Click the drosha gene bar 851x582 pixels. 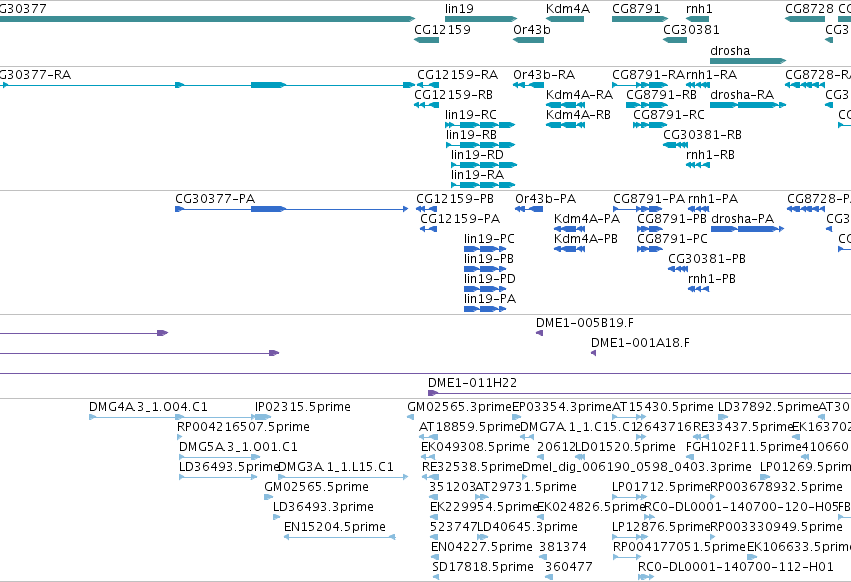(748, 61)
